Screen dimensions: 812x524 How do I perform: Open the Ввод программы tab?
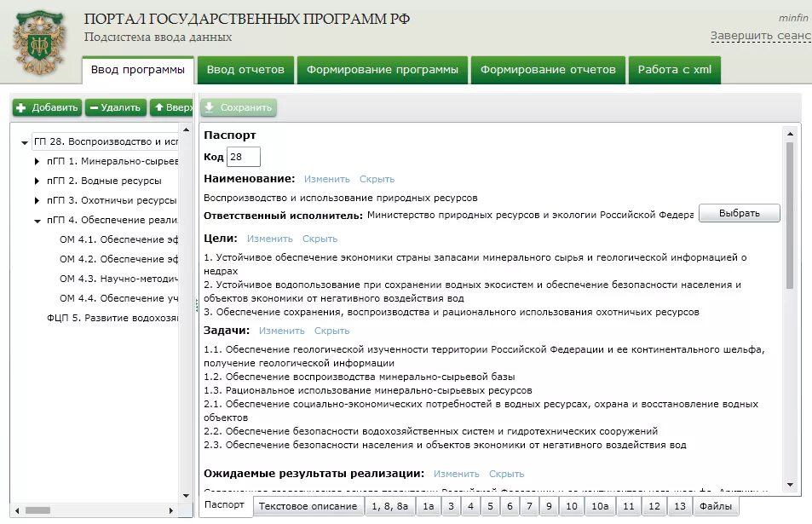click(138, 70)
